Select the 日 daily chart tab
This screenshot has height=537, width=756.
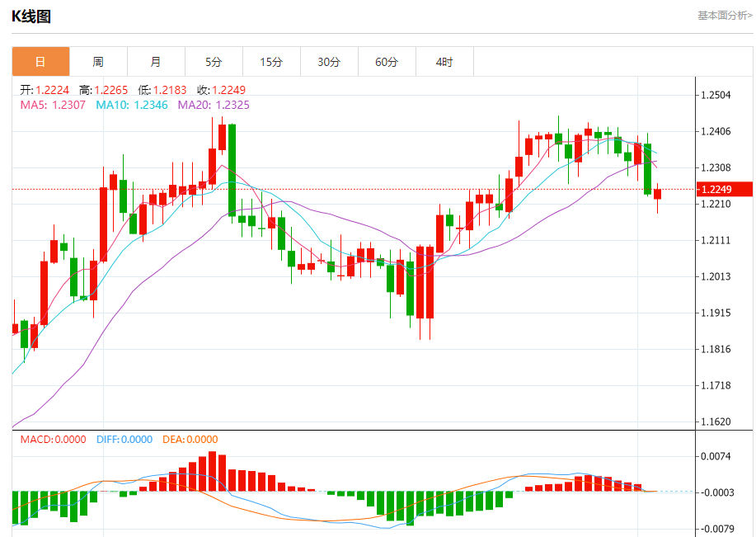point(40,62)
